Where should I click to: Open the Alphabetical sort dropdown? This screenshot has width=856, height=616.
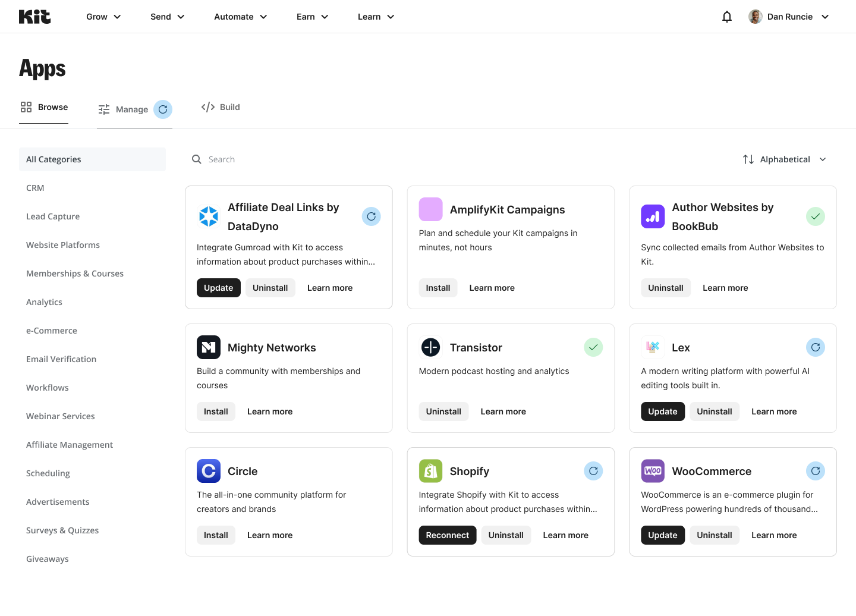click(785, 159)
